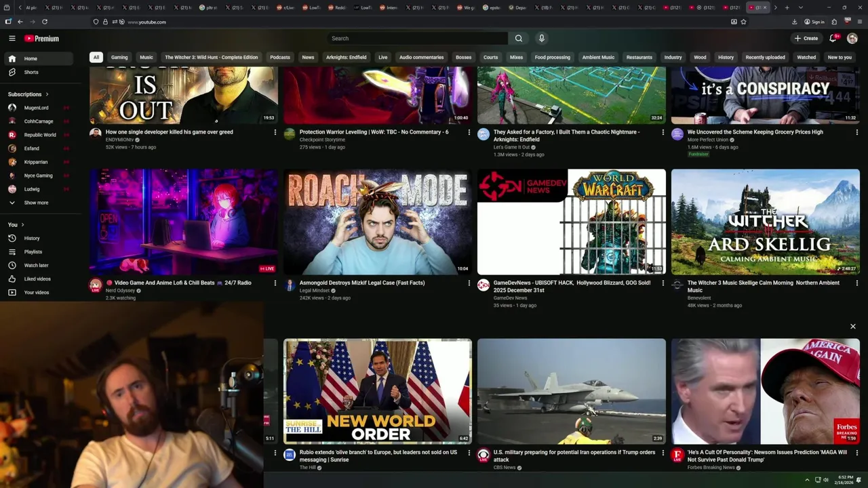Open the notifications bell

(833, 39)
